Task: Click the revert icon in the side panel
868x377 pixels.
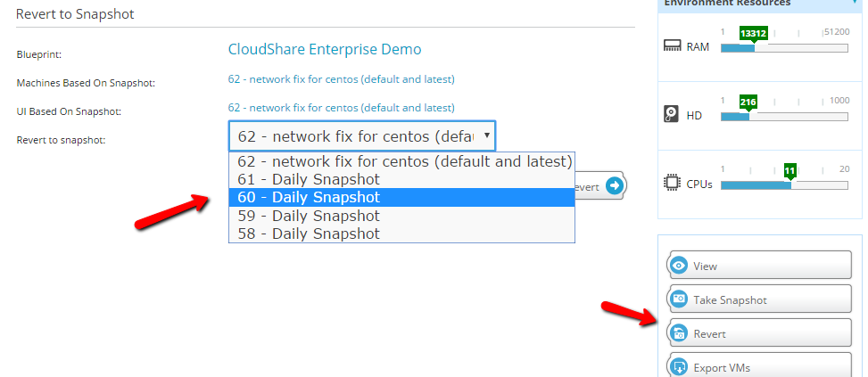Action: point(678,333)
